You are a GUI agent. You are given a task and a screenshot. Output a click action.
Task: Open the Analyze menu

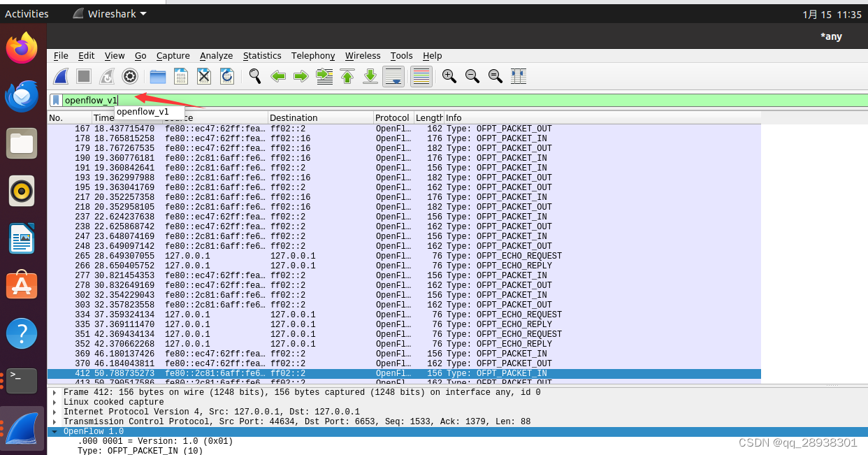click(216, 56)
